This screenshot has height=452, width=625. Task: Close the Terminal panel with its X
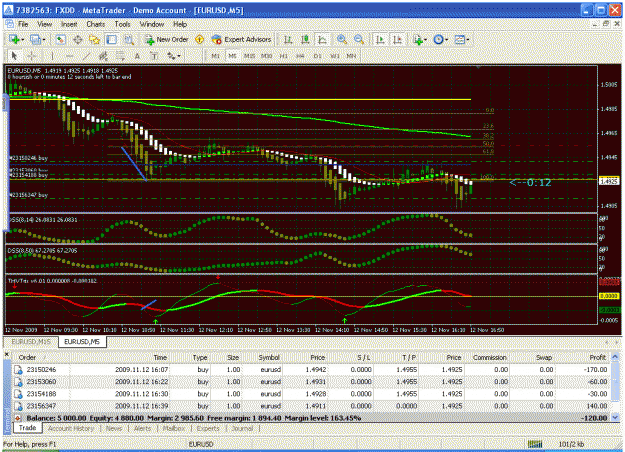[6, 354]
